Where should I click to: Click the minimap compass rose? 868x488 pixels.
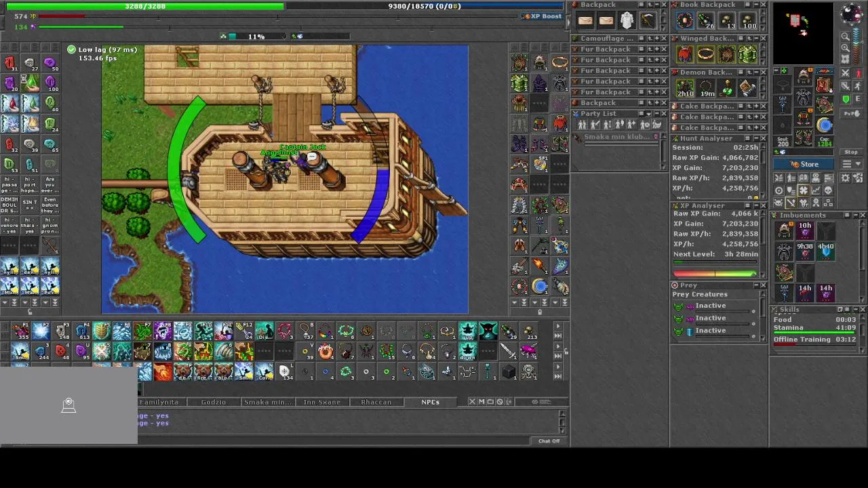(x=852, y=13)
